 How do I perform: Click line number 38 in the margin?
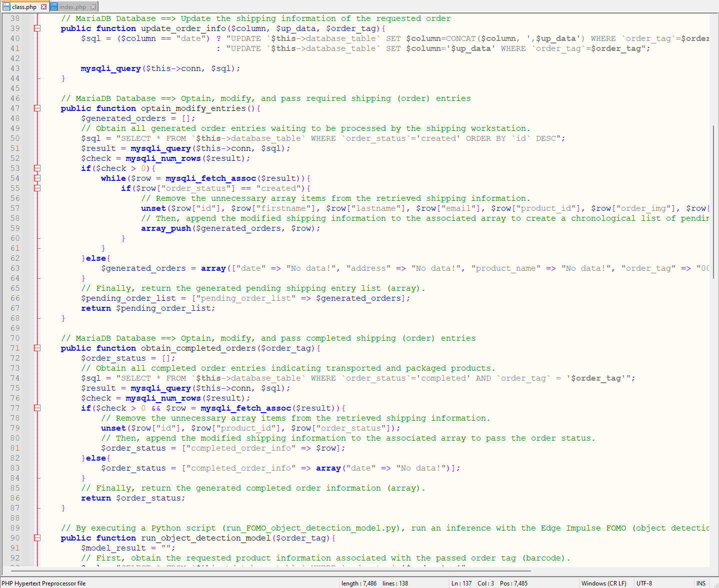pos(15,18)
